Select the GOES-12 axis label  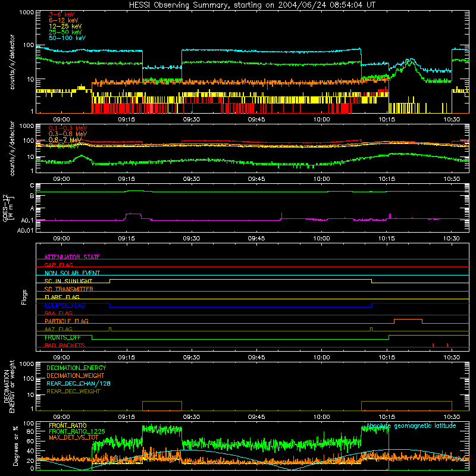click(8, 208)
